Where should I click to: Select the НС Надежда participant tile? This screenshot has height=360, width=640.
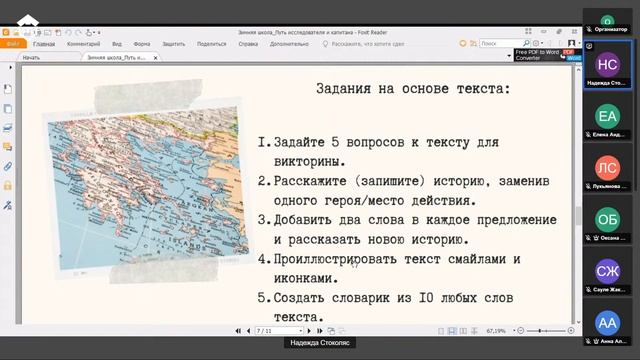click(x=607, y=64)
